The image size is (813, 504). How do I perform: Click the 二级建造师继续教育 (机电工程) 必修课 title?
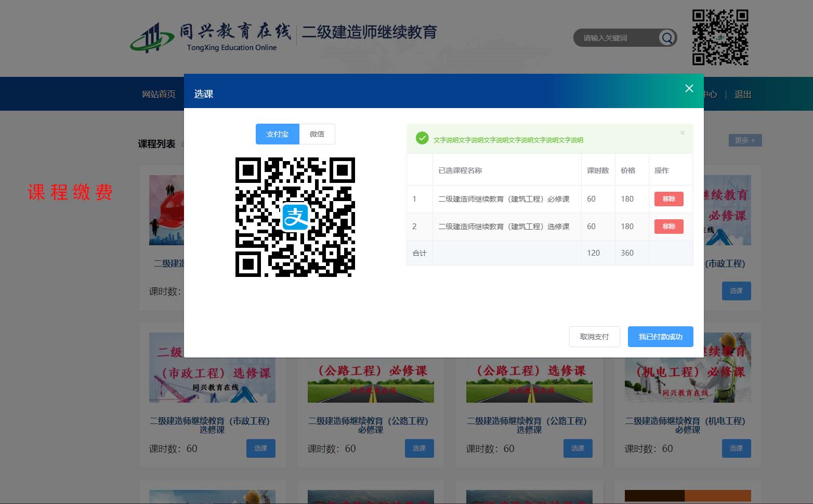pyautogui.click(x=688, y=425)
